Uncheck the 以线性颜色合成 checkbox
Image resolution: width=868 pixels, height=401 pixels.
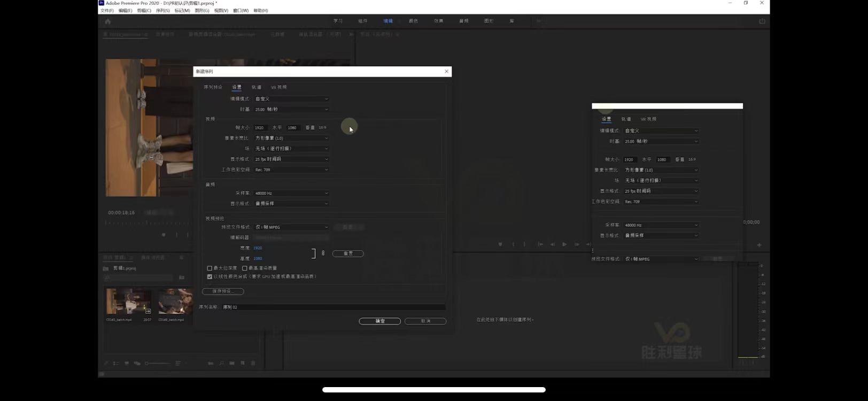pyautogui.click(x=210, y=277)
